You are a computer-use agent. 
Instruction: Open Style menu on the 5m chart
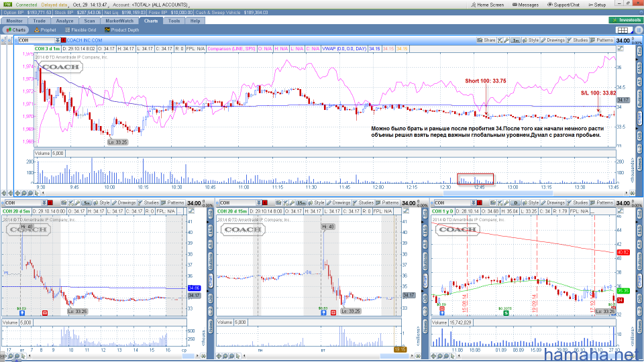point(102,202)
